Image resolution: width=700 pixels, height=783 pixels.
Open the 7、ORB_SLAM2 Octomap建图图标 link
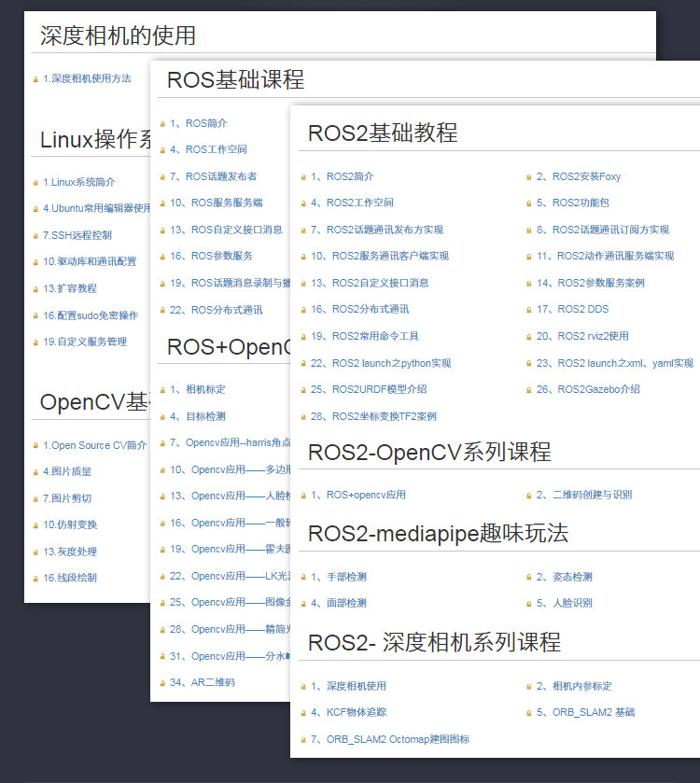[x=390, y=739]
